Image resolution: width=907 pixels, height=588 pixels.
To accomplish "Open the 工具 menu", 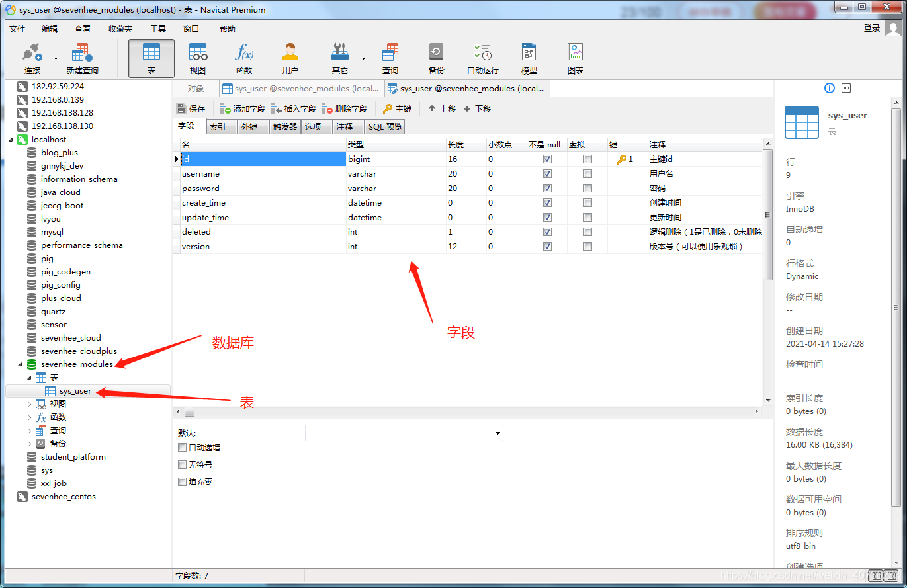I will [157, 28].
